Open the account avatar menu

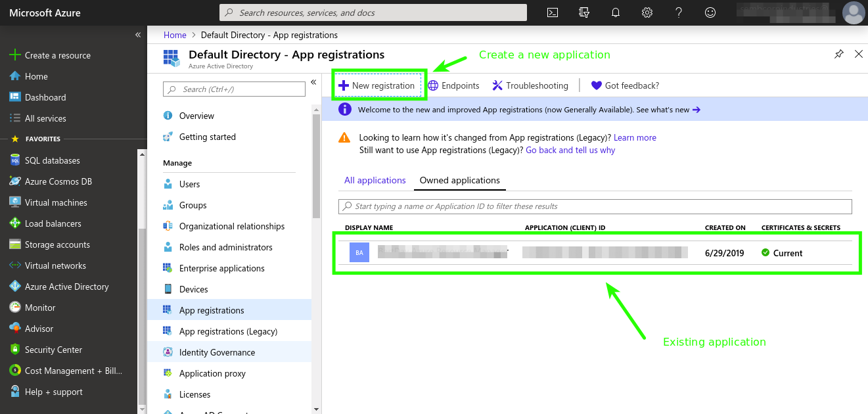854,12
